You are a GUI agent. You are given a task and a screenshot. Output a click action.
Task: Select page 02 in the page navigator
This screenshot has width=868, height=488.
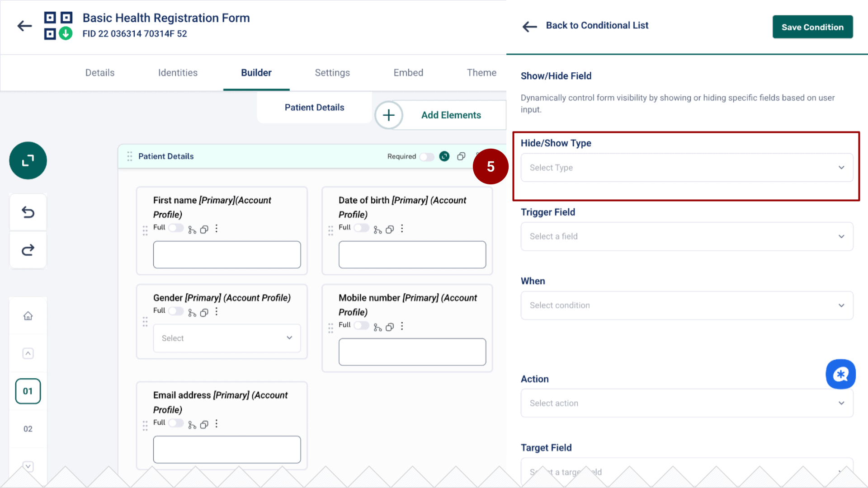[28, 429]
